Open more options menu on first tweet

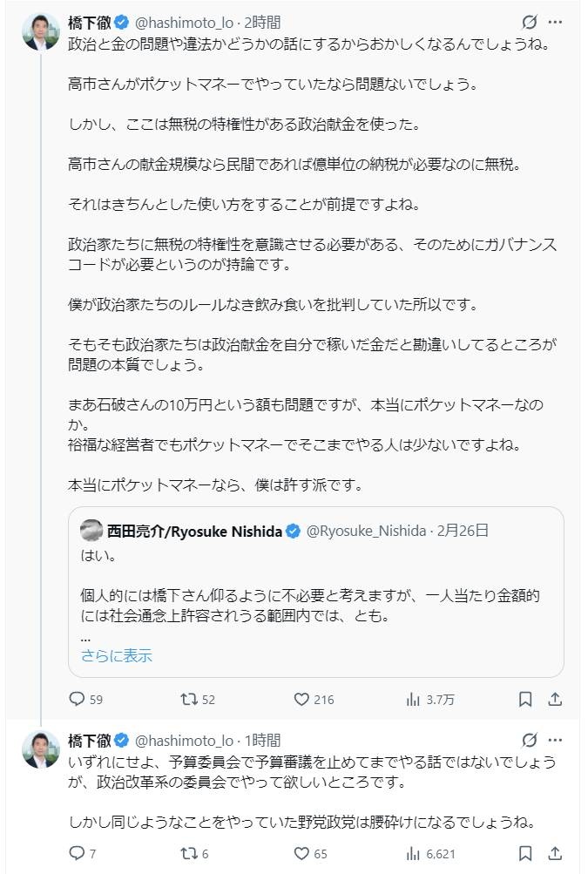pyautogui.click(x=555, y=22)
